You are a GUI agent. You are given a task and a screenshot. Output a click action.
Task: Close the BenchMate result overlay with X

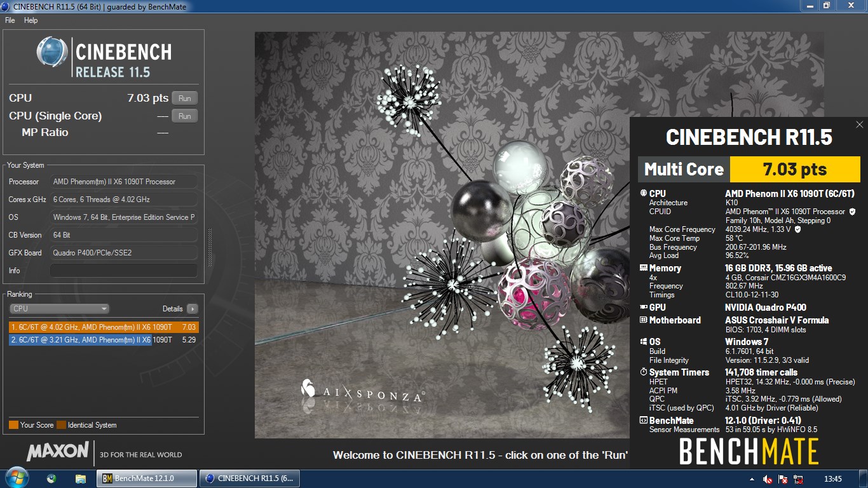[x=860, y=125]
